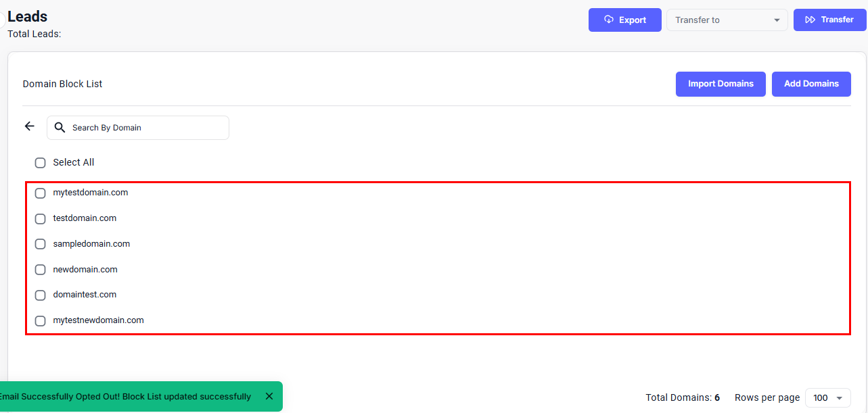Select the testdomain.com checkbox

pos(41,219)
